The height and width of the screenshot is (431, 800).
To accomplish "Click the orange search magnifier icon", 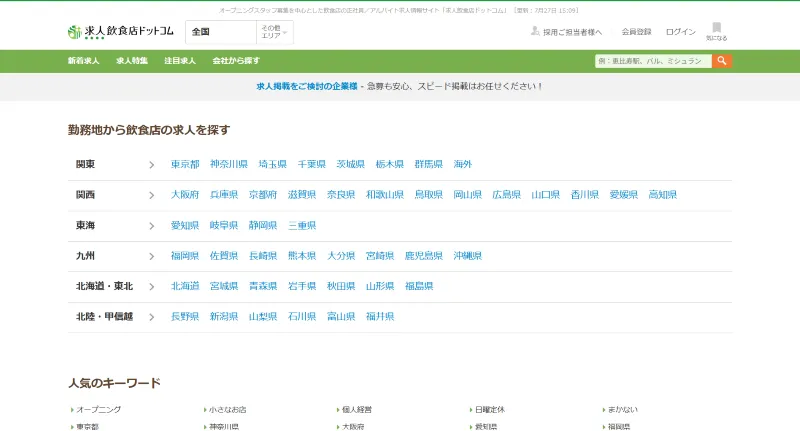I will pos(721,61).
